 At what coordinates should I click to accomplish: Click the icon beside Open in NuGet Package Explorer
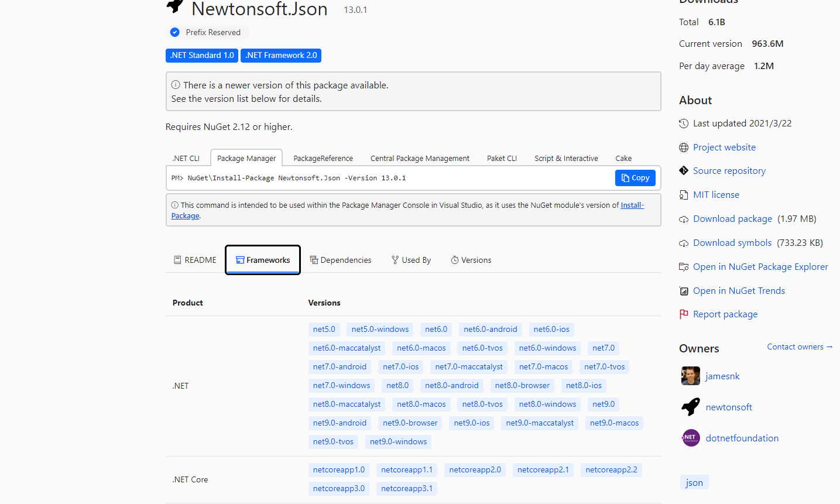tap(684, 267)
